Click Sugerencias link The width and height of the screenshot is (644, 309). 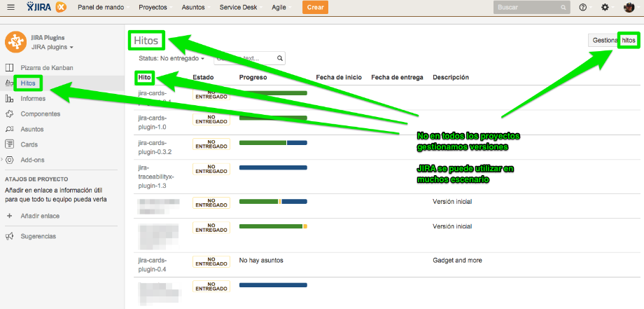click(38, 236)
